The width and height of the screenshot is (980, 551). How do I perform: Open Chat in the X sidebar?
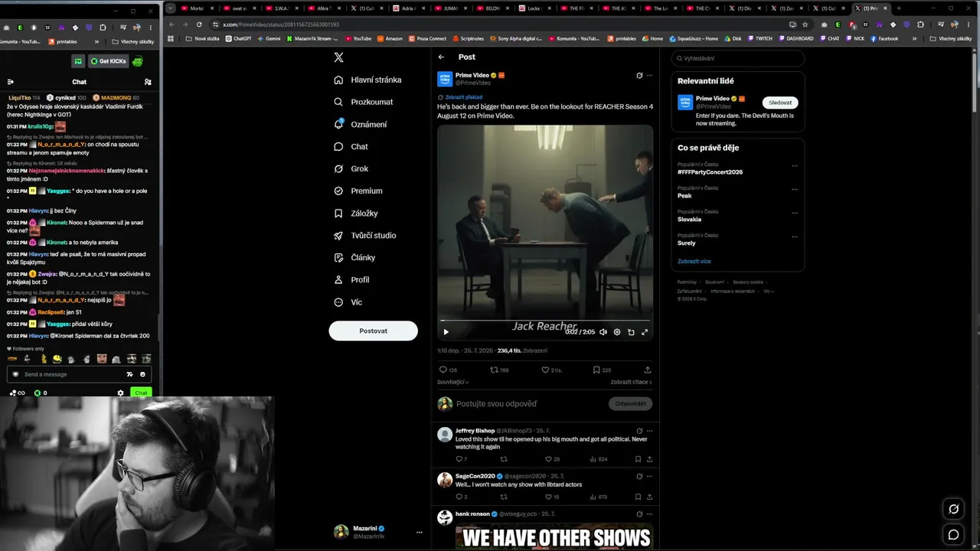click(351, 146)
